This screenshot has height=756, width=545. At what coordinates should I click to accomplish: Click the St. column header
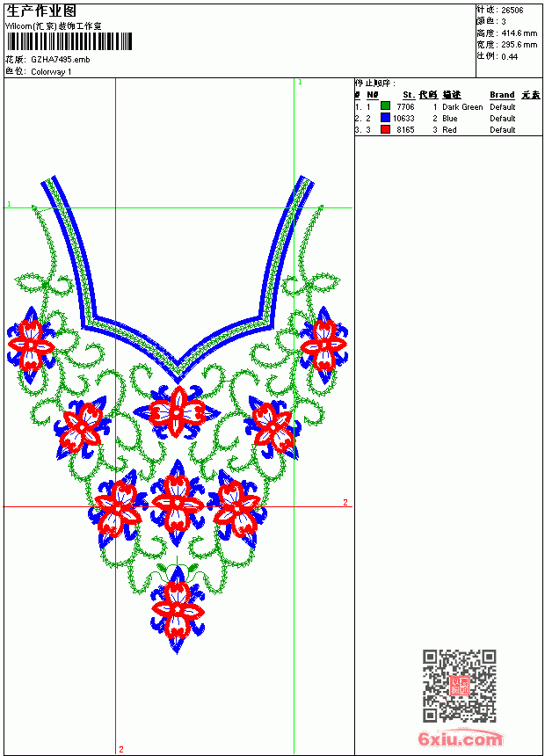(x=409, y=95)
